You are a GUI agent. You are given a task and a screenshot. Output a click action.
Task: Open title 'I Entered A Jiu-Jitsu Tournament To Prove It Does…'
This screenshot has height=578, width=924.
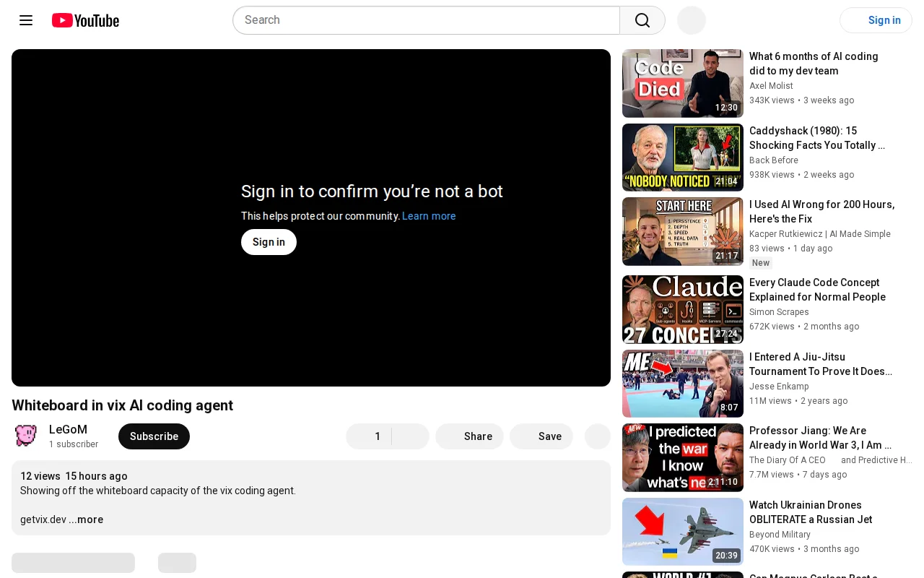coord(821,364)
